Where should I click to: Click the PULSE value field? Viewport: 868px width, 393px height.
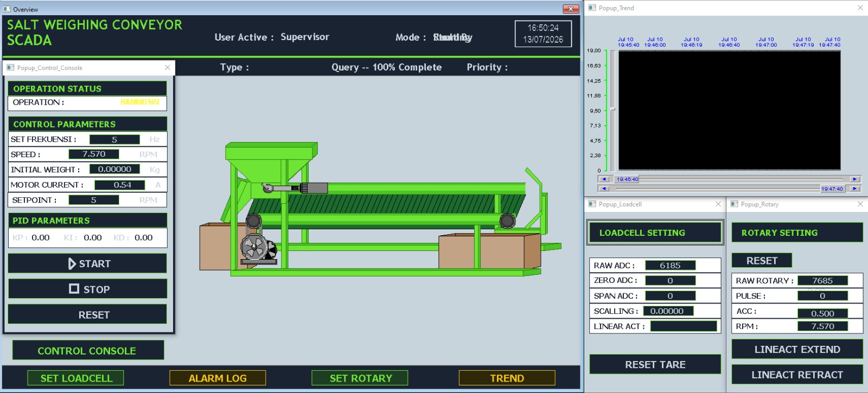822,295
